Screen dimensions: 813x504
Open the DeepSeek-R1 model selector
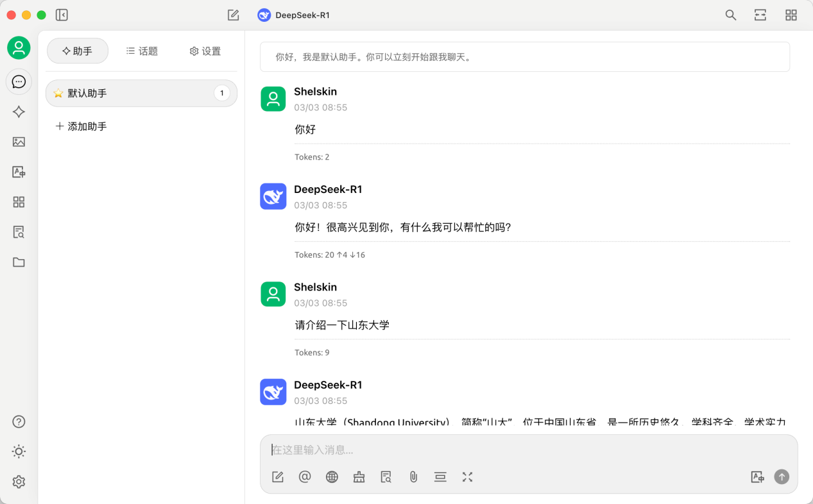pos(294,15)
